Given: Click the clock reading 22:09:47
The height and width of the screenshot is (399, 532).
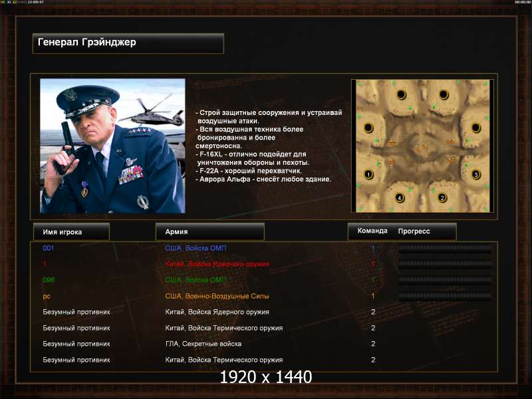Looking at the screenshot, I should (x=36, y=2).
